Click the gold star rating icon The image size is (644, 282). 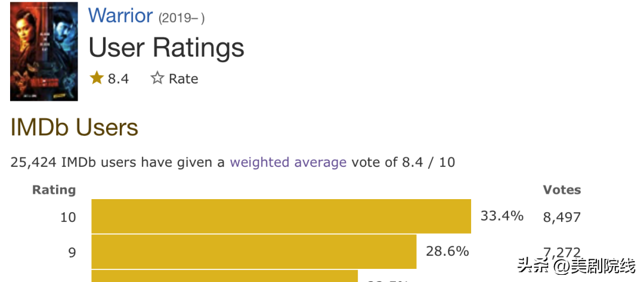click(97, 78)
